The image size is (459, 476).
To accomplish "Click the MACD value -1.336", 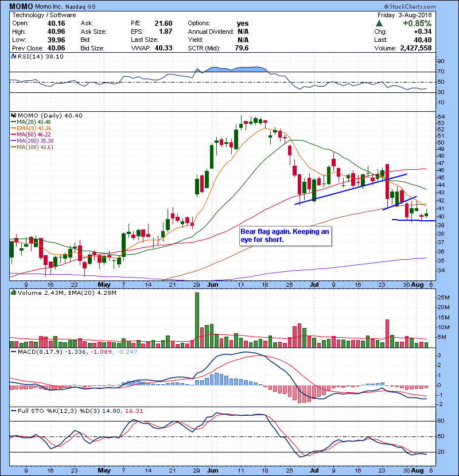I will coord(75,352).
